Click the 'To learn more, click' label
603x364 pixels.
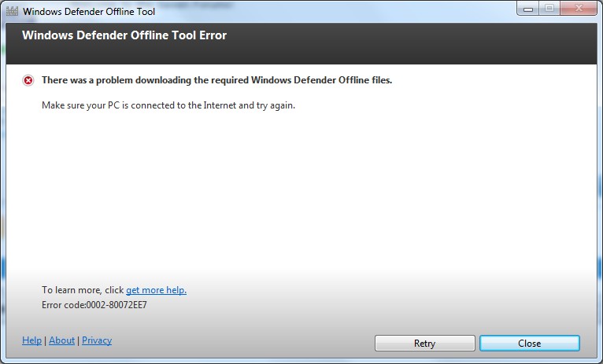pyautogui.click(x=83, y=290)
